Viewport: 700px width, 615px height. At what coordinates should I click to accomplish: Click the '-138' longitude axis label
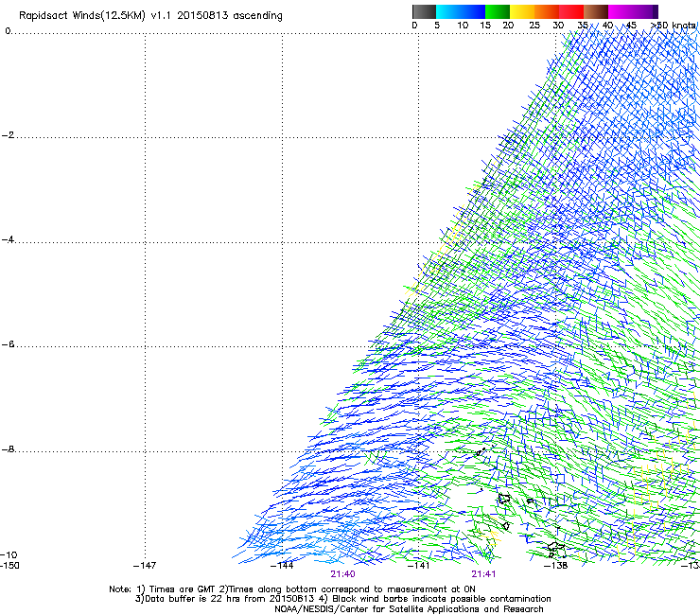(x=556, y=566)
